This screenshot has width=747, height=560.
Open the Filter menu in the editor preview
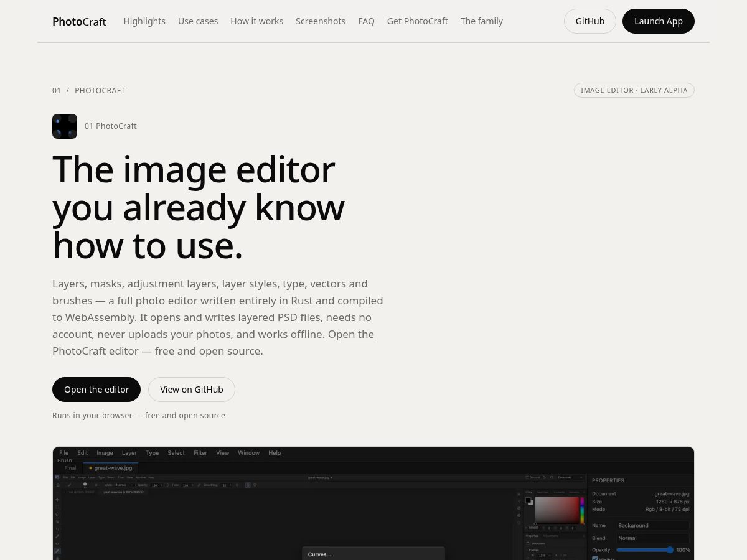[200, 453]
